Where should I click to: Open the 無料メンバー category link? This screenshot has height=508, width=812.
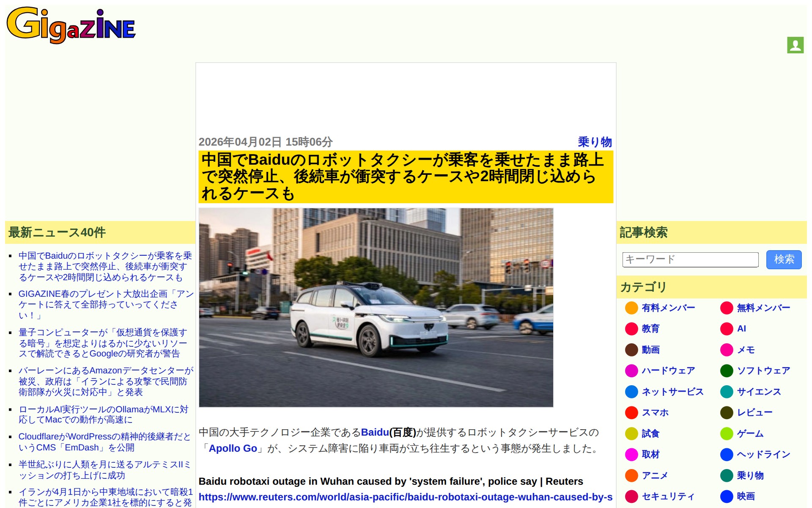pos(763,308)
